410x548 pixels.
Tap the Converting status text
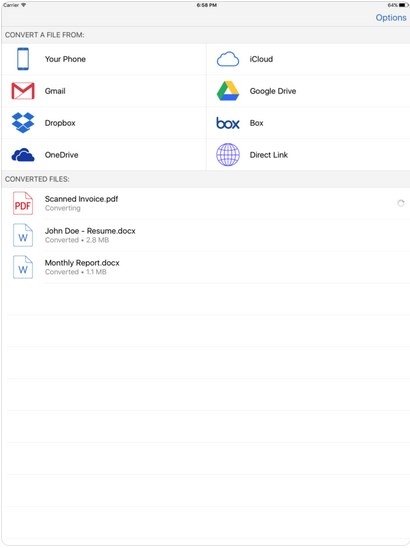63,208
